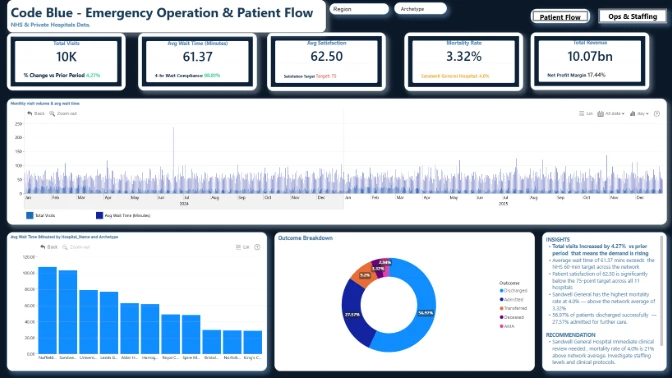Click the Insights panel scrollbar

(663, 291)
